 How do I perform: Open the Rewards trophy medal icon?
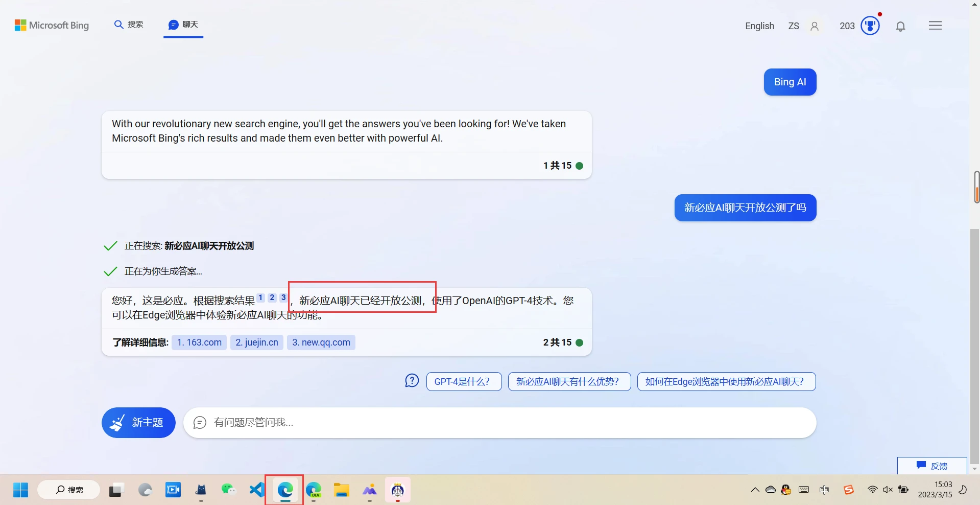(870, 26)
